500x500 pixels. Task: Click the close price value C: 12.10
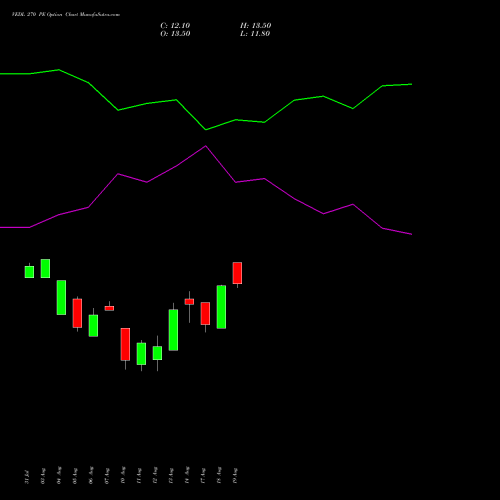pyautogui.click(x=175, y=26)
